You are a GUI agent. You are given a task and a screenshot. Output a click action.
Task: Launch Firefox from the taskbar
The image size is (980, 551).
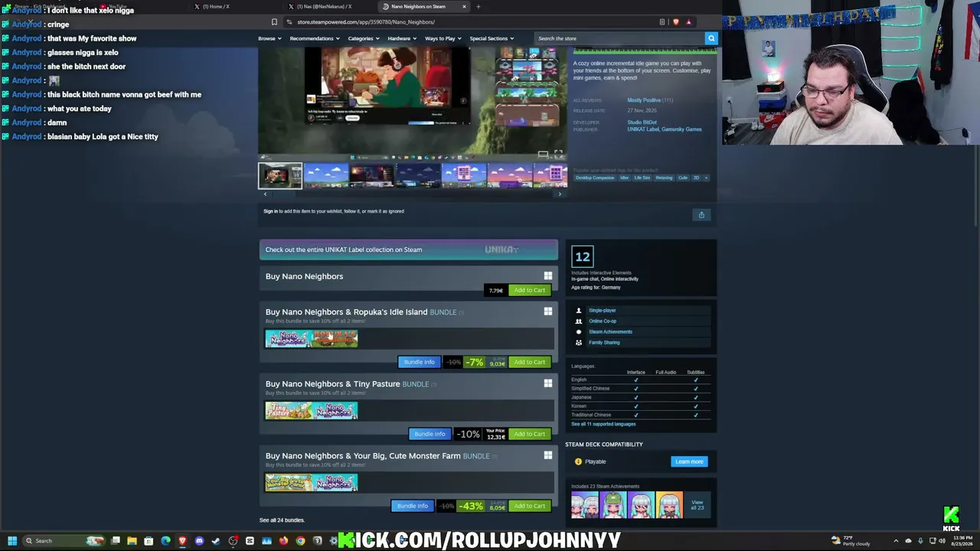[283, 541]
